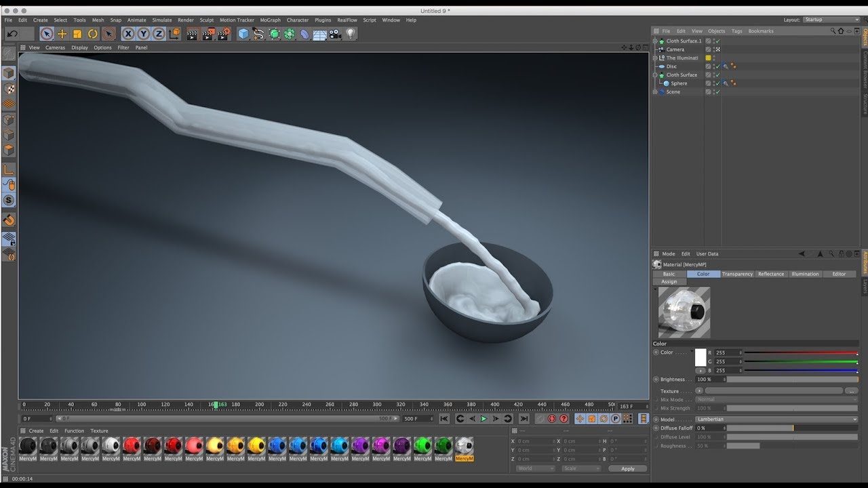Click the coordinate system icon after Z
This screenshot has width=868, height=488.
175,33
